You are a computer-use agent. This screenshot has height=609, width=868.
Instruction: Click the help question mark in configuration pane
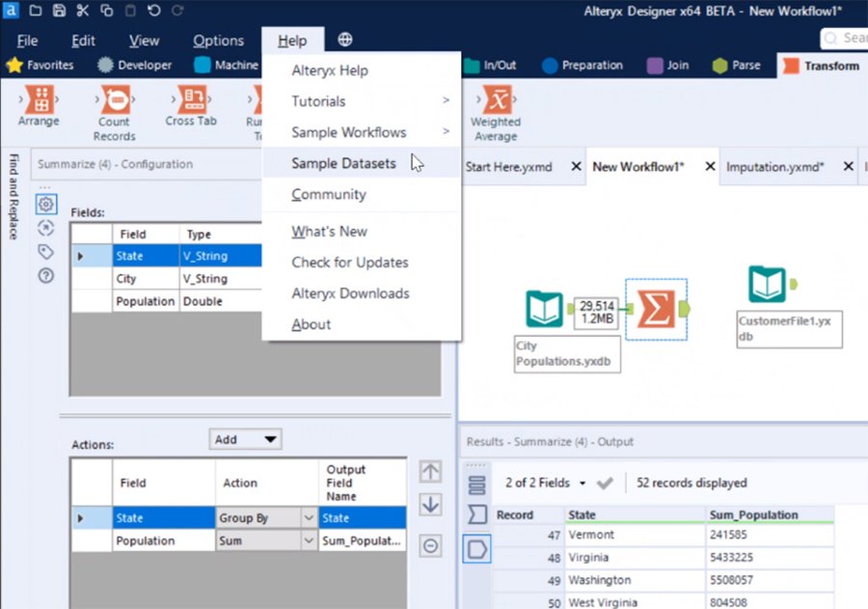45,276
